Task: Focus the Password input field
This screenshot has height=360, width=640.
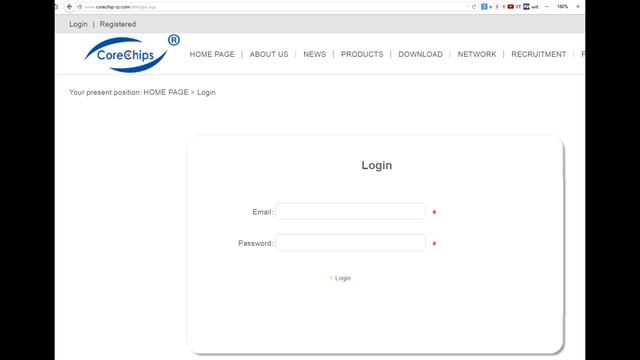Action: pos(351,242)
